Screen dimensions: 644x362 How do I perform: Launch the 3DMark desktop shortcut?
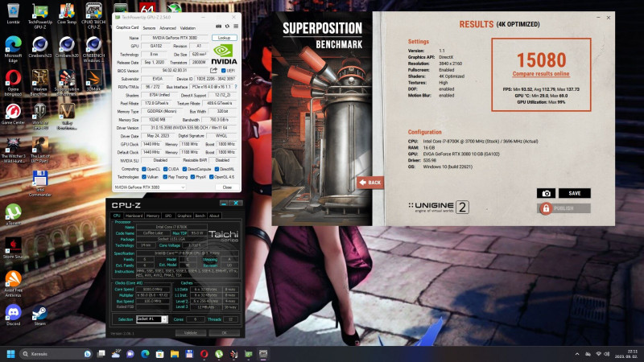coord(93,80)
